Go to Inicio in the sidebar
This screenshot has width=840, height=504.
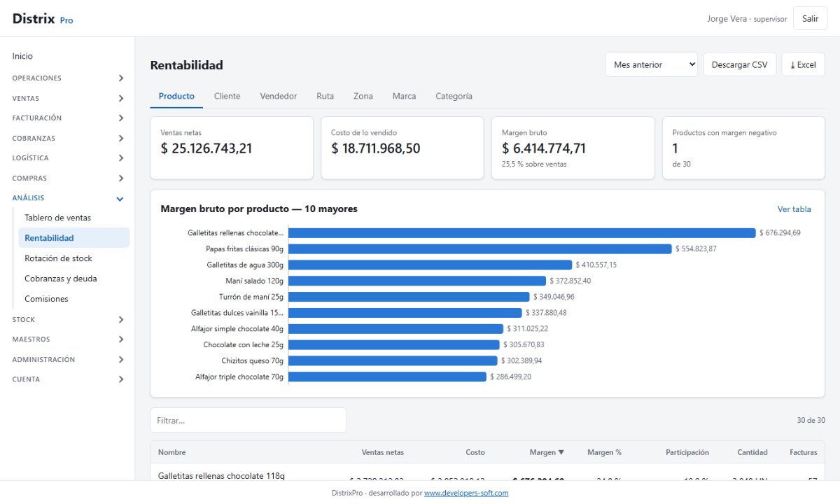point(67,56)
